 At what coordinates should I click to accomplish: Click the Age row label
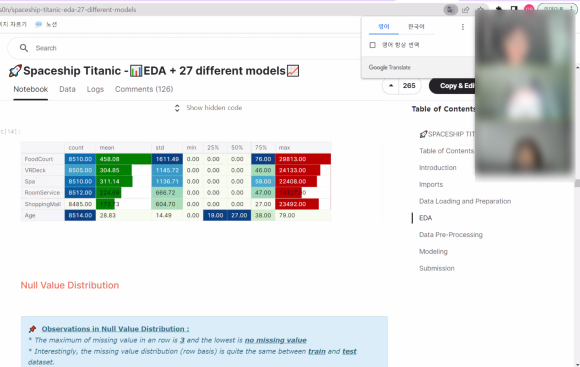[x=30, y=215]
